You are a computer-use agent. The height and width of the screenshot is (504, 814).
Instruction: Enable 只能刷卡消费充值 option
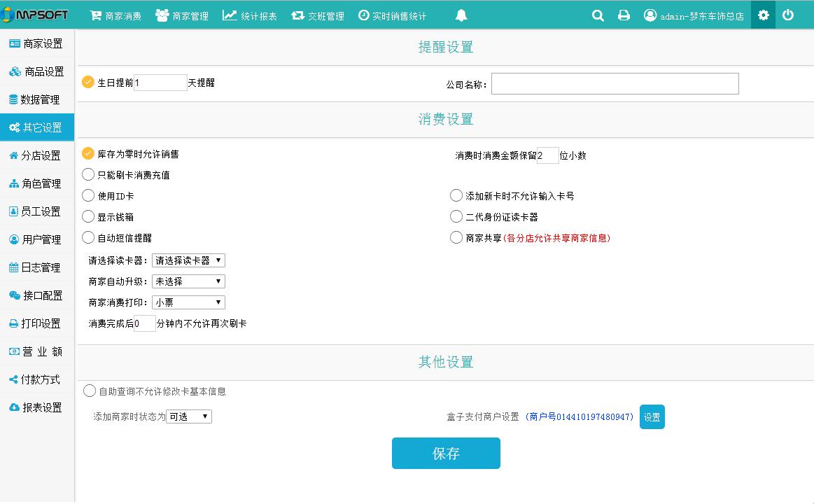(x=88, y=174)
